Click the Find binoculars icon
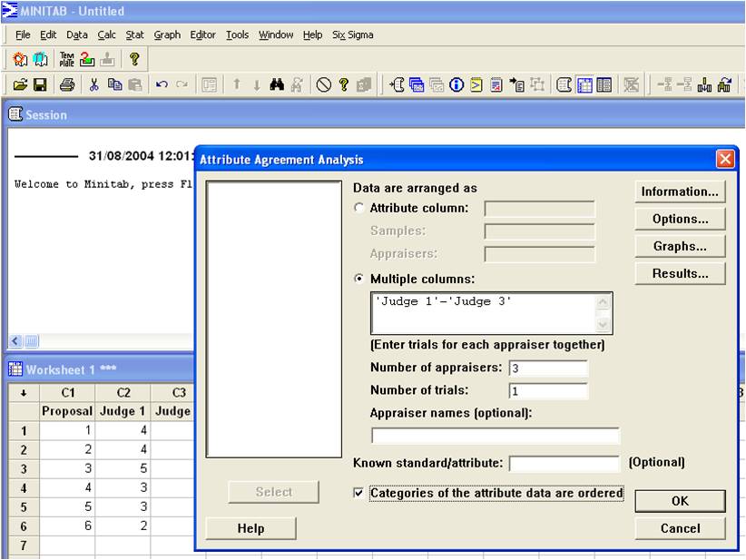This screenshot has width=746, height=560. click(277, 85)
